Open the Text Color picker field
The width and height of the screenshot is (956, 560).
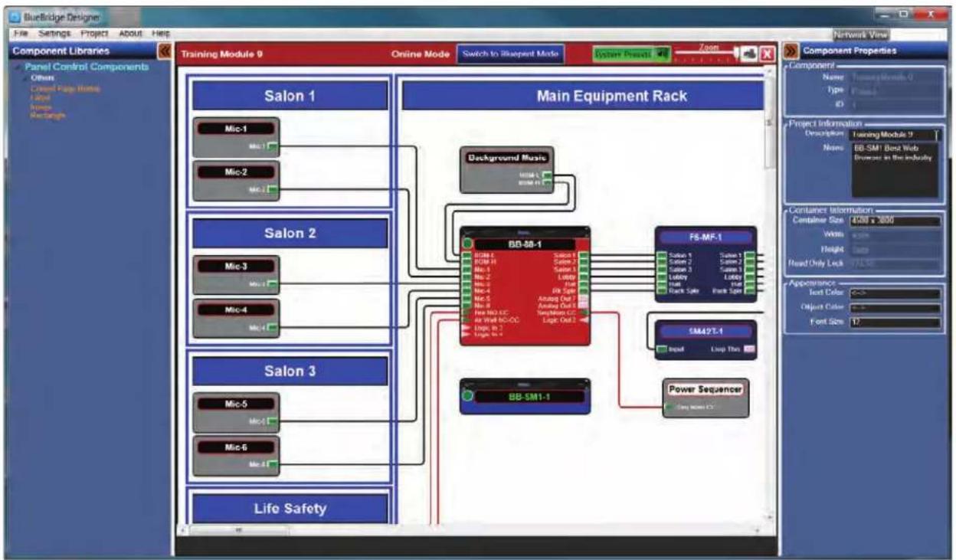[x=895, y=293]
